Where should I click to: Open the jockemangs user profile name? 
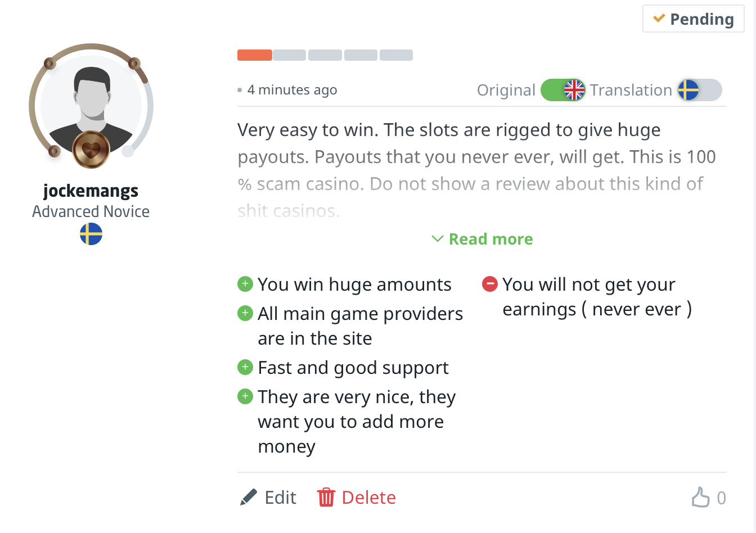(x=91, y=191)
